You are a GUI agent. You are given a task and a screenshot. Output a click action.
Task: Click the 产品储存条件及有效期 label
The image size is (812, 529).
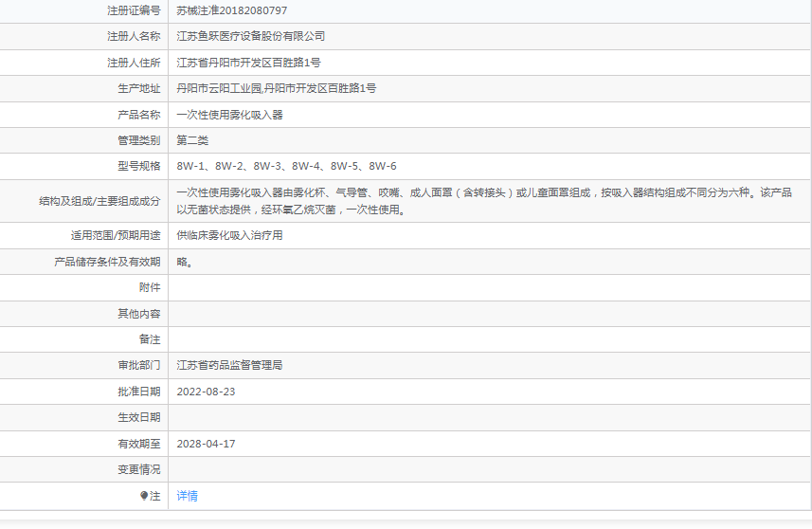tap(107, 262)
